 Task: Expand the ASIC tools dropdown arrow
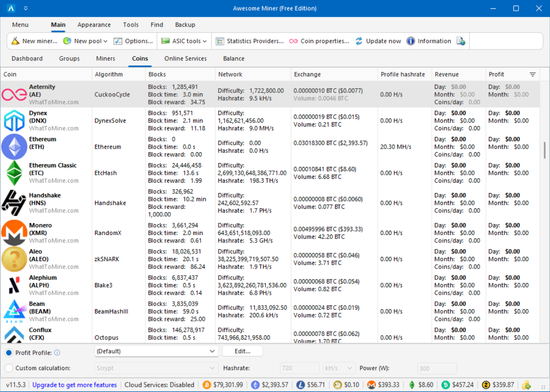click(205, 41)
